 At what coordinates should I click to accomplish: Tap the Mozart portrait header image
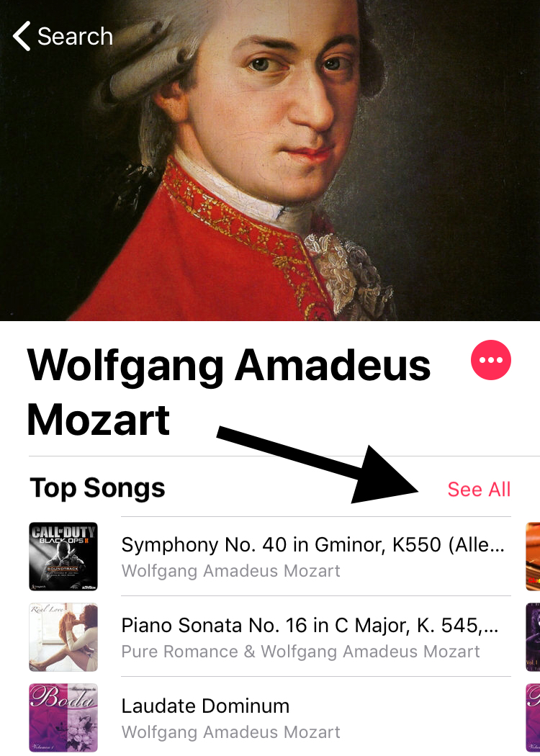point(270,160)
